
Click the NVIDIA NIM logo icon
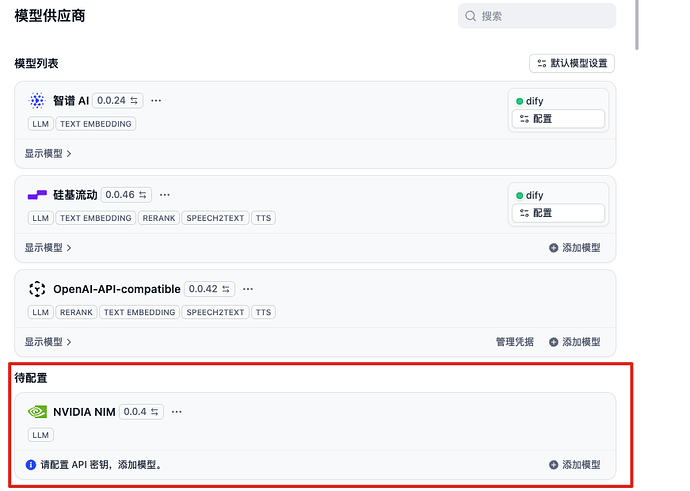37,412
